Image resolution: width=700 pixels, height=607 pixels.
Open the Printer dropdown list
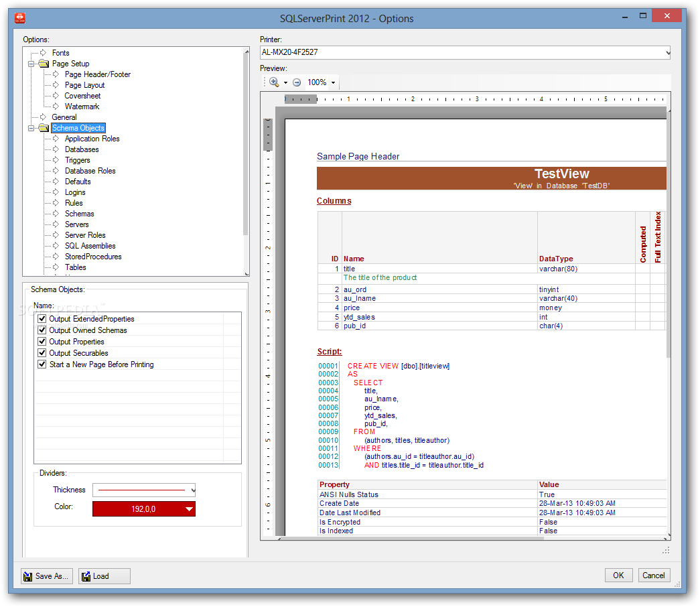(x=667, y=52)
